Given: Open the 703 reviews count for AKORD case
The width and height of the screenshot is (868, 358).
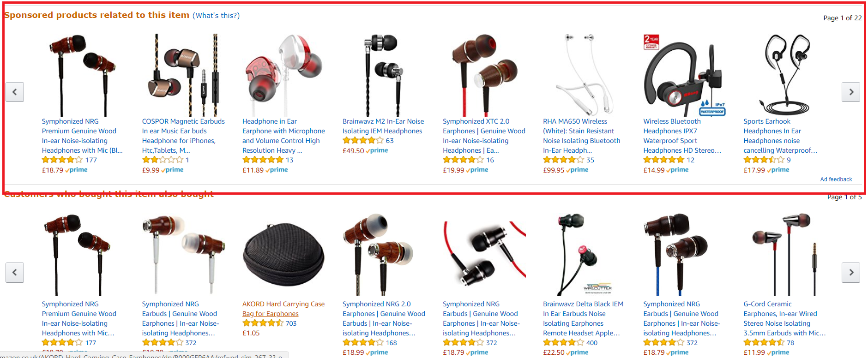Looking at the screenshot, I should (x=291, y=323).
